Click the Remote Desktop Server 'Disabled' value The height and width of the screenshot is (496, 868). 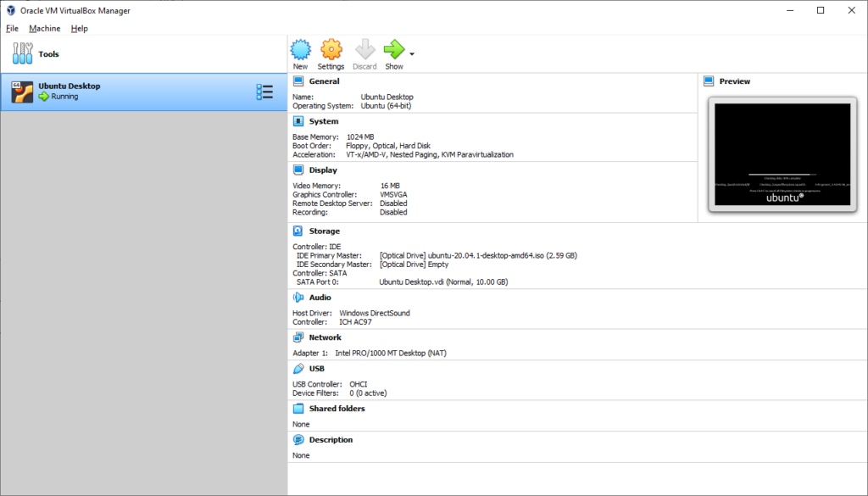point(393,203)
